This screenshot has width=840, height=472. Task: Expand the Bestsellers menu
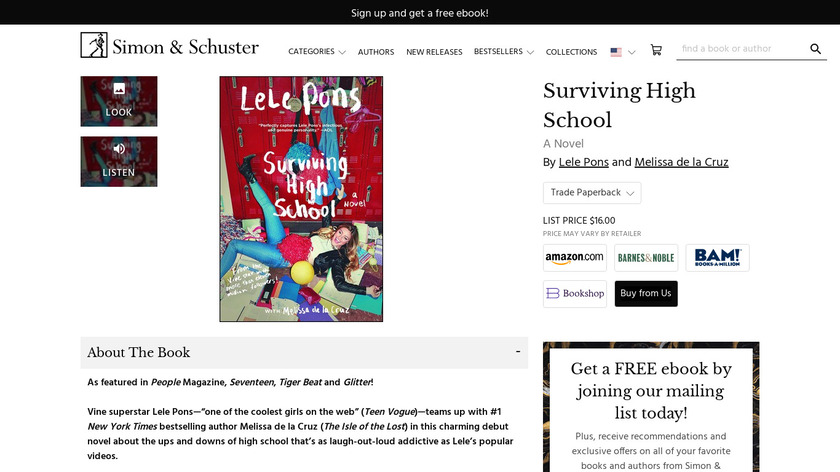pyautogui.click(x=503, y=52)
